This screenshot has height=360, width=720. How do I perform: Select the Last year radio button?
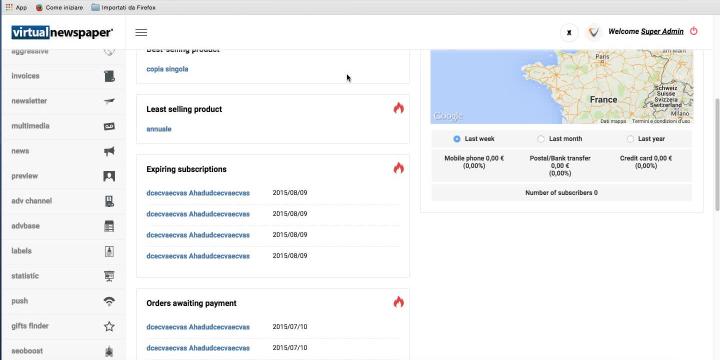click(630, 139)
